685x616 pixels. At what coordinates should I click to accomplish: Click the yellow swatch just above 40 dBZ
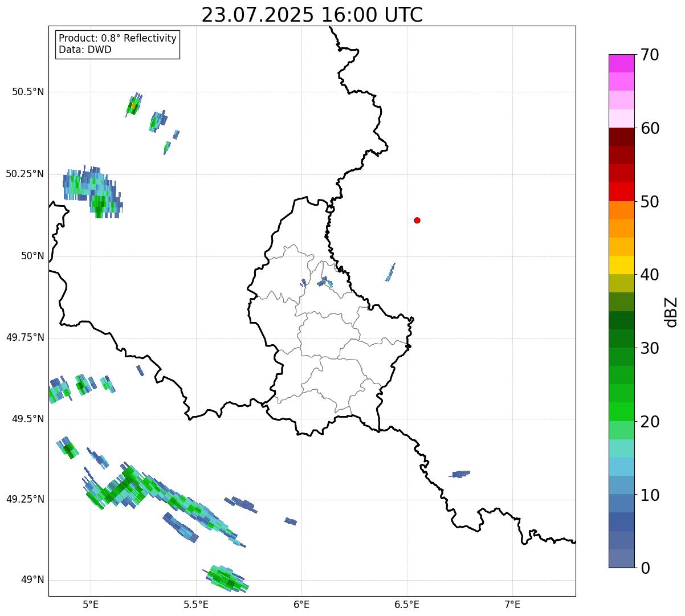coord(622,266)
